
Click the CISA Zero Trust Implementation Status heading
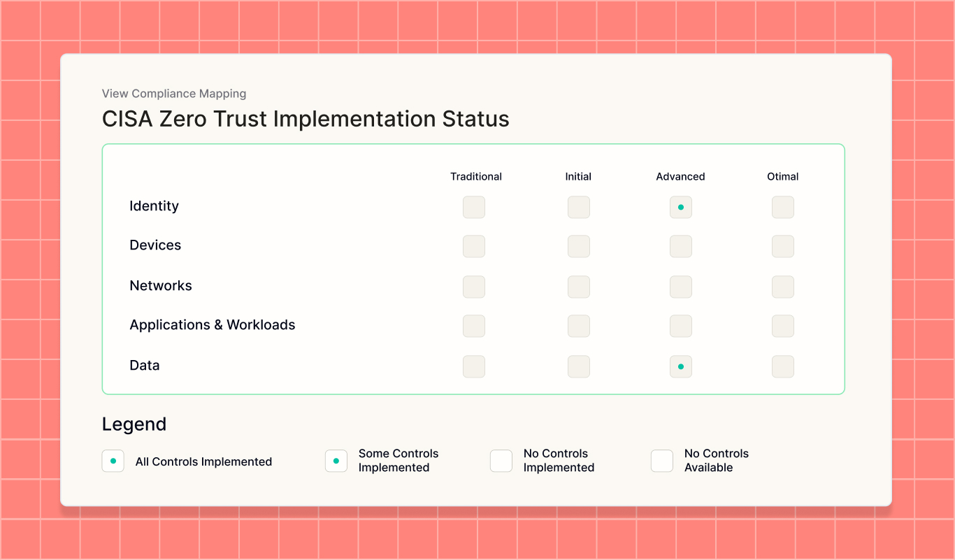pyautogui.click(x=306, y=119)
